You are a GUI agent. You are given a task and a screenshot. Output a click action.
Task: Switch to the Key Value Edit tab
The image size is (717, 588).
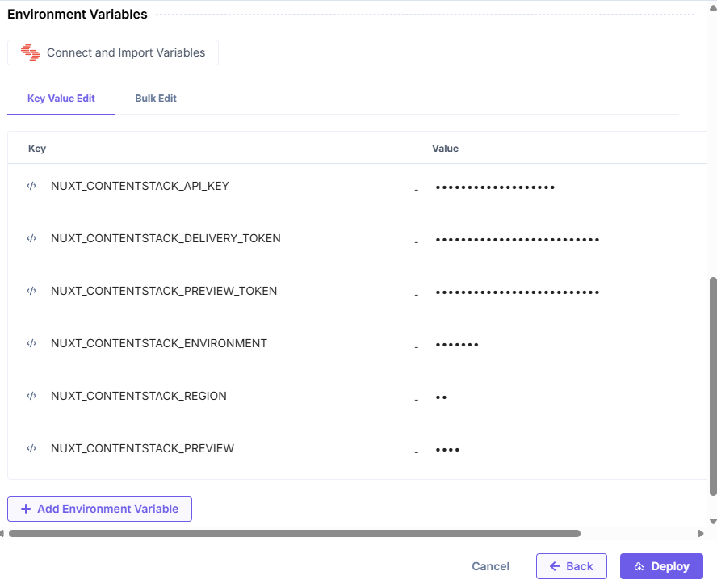click(61, 99)
